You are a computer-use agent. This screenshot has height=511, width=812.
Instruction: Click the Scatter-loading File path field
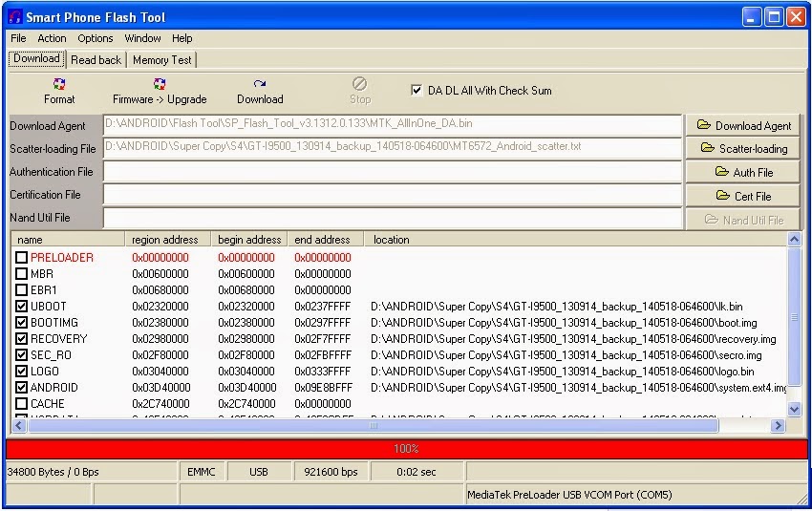393,147
